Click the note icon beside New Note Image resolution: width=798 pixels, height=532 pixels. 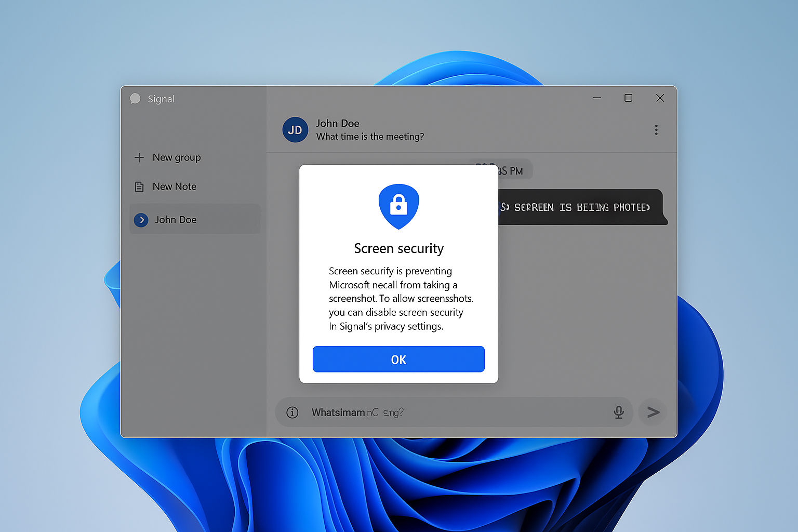139,187
